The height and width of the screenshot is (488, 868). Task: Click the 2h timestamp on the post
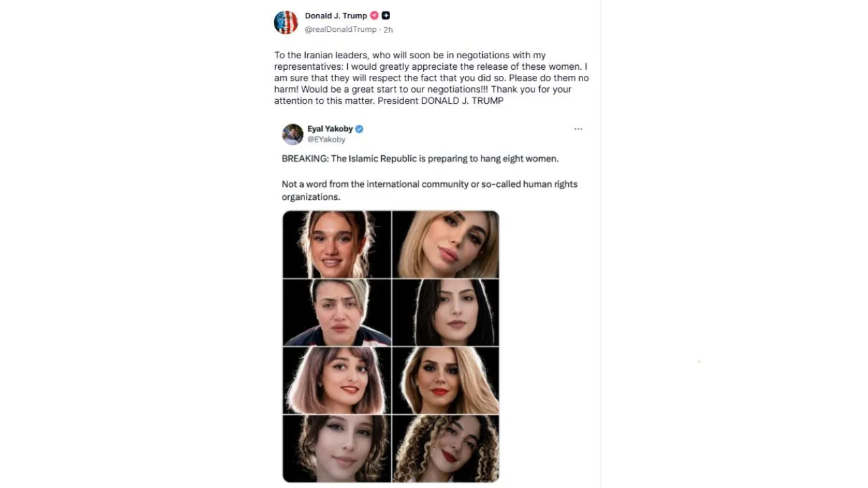[388, 30]
